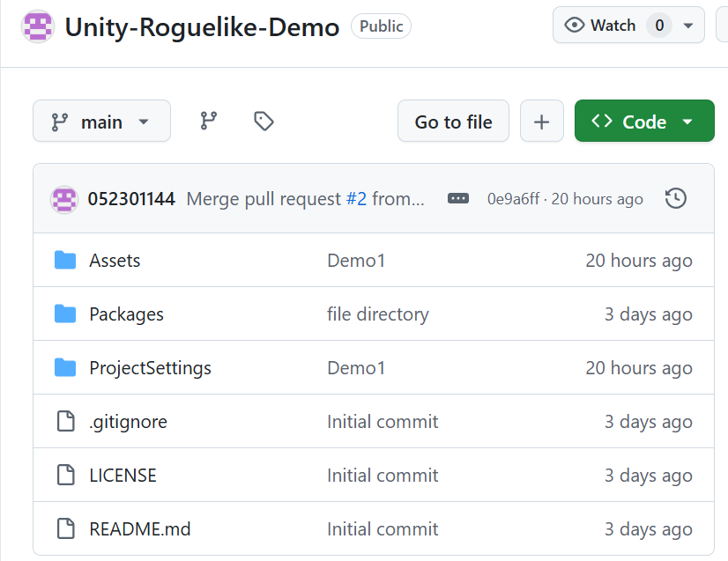The width and height of the screenshot is (728, 561).
Task: Click 'Initial commit' message in README.md row
Action: point(383,529)
